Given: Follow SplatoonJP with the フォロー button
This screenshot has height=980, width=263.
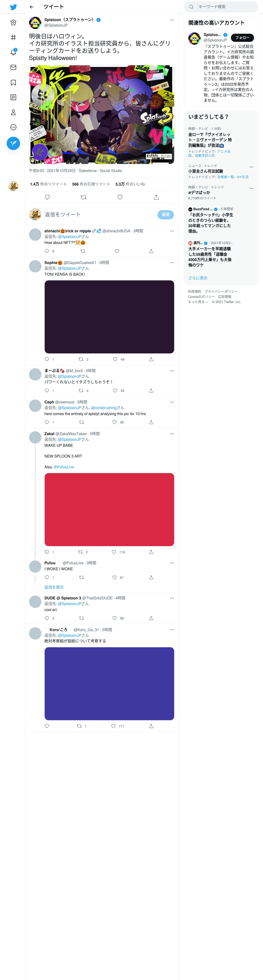Looking at the screenshot, I should tap(242, 38).
